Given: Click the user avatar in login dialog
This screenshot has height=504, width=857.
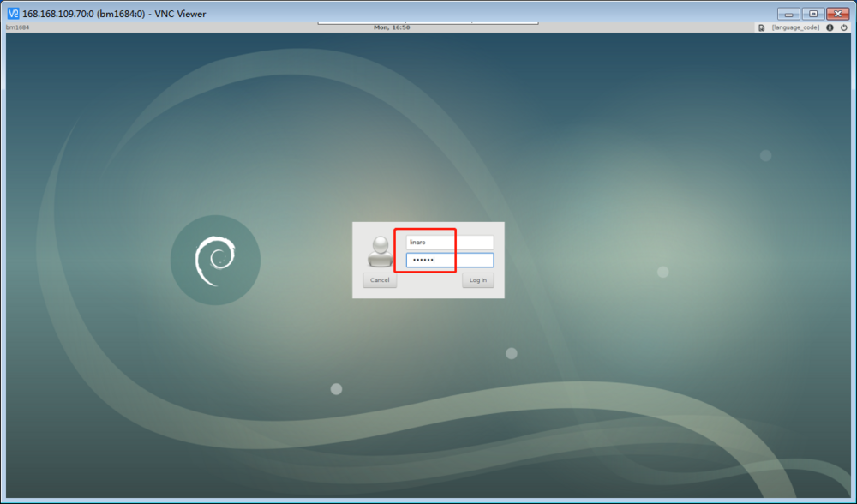Looking at the screenshot, I should (380, 251).
